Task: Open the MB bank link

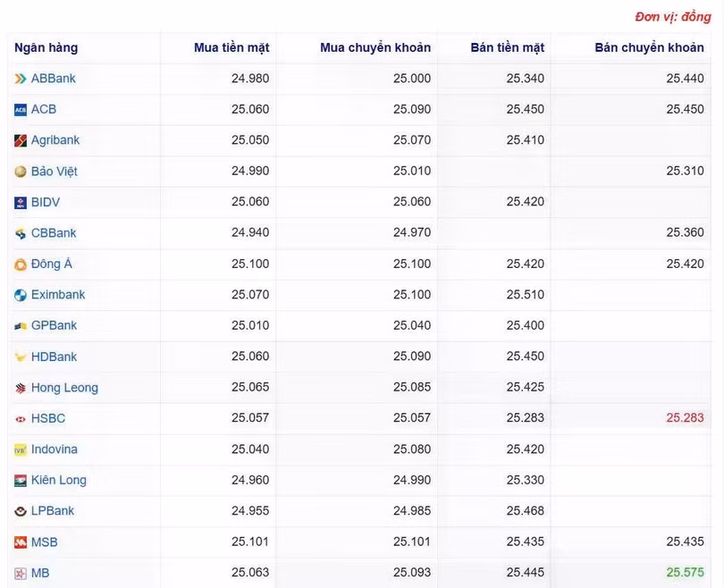Action: 40,574
